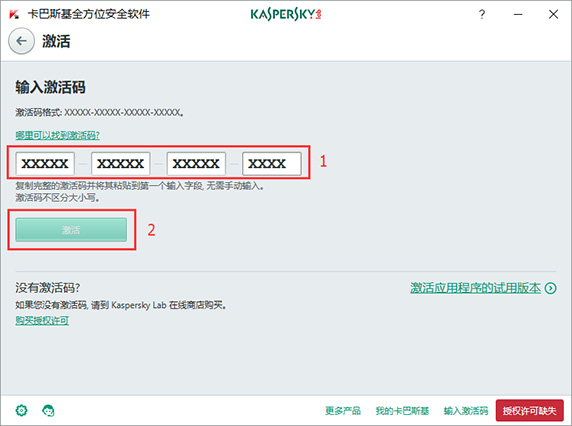This screenshot has width=572, height=426.
Task: Open support via the face icon
Action: tap(48, 410)
